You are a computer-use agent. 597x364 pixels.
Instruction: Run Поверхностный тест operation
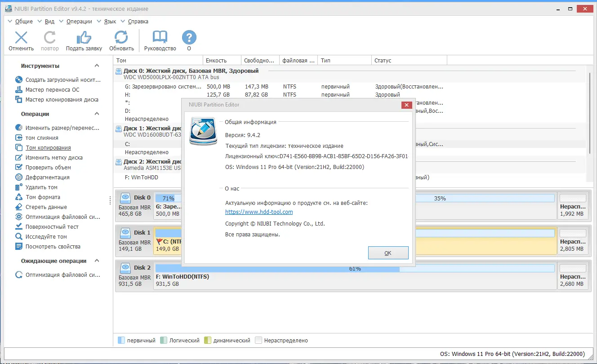click(x=47, y=227)
